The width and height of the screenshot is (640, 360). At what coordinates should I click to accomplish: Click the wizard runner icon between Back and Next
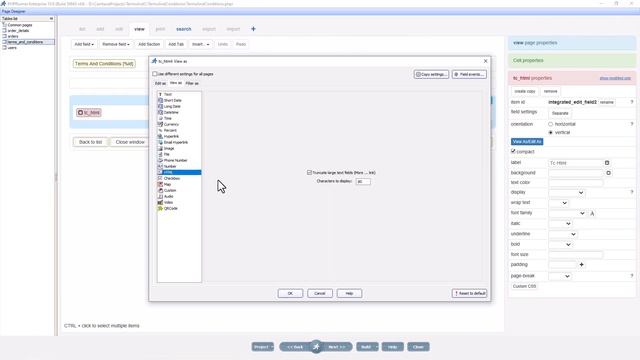point(316,347)
